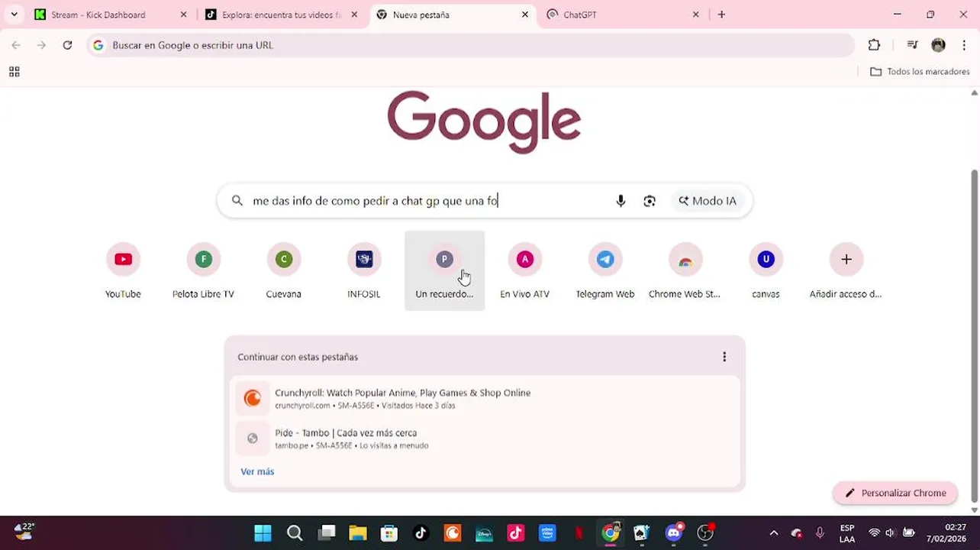Open the Telegram Web shortcut
Viewport: 980px width, 550px height.
(605, 270)
